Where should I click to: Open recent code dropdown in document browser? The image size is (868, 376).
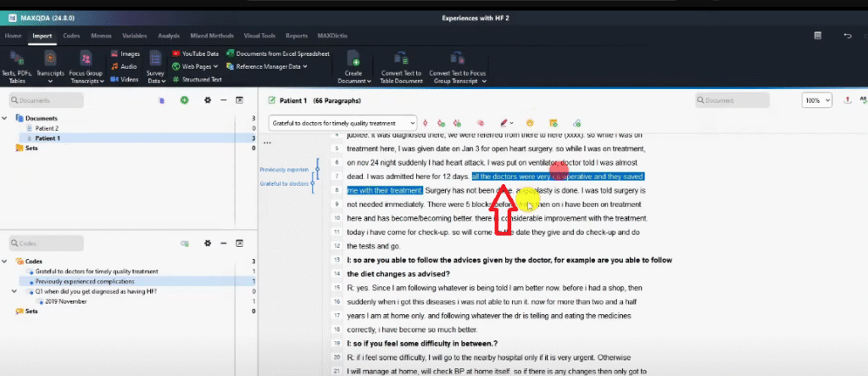coord(342,122)
